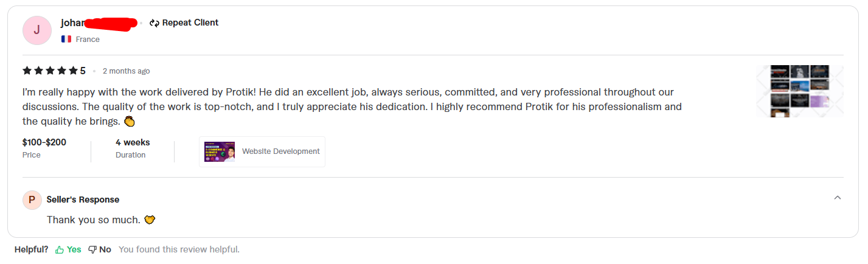Click the $100-$200 price value
This screenshot has width=868, height=264.
[44, 142]
